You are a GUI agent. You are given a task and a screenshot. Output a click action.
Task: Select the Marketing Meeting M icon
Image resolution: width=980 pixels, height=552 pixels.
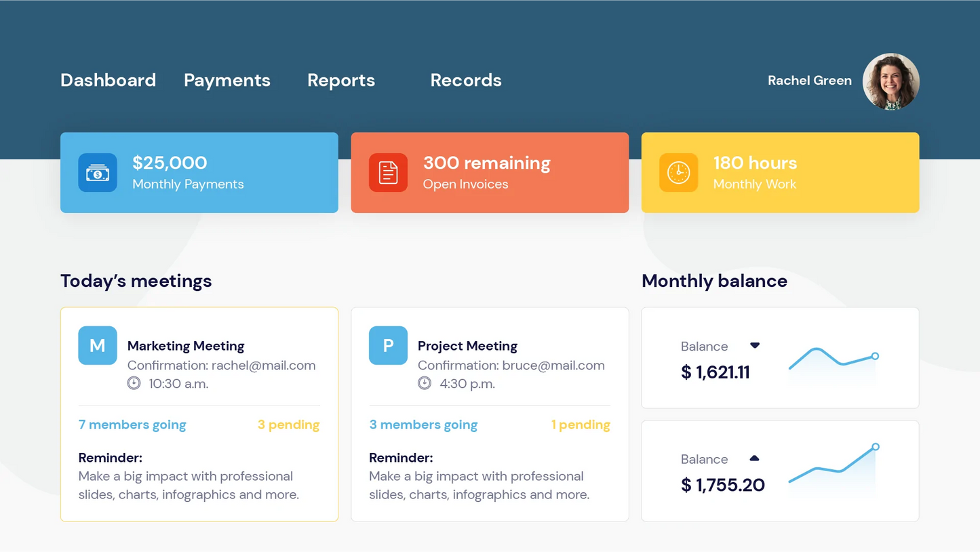[x=98, y=346]
